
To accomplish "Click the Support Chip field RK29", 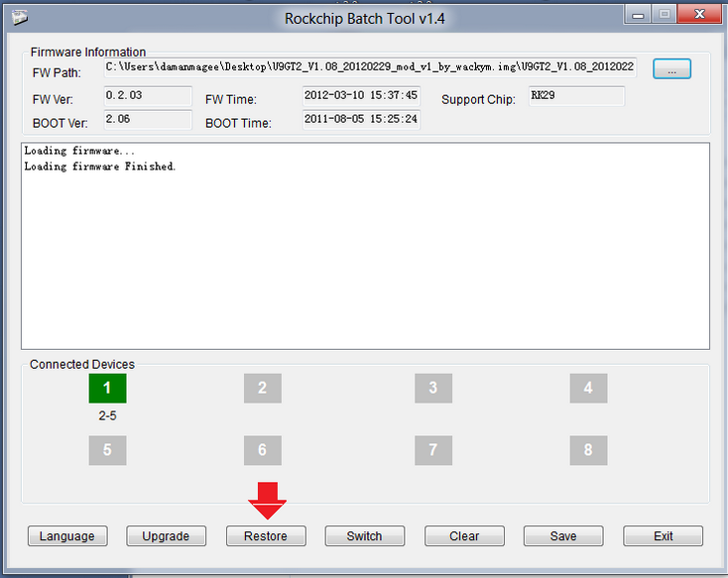I will click(x=576, y=96).
